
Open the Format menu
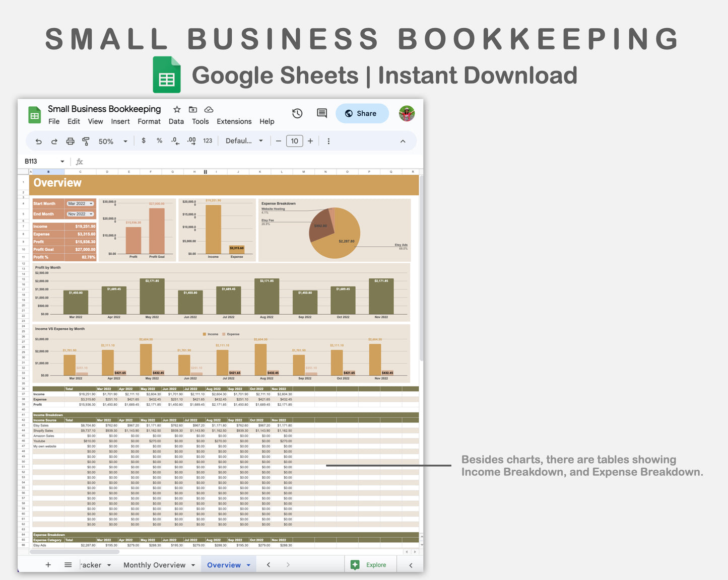149,121
